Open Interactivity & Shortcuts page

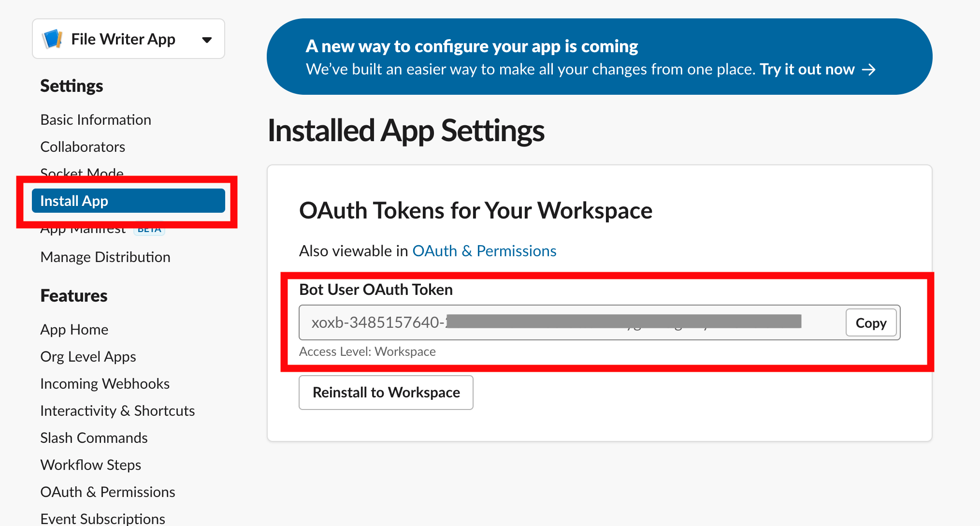(x=117, y=411)
